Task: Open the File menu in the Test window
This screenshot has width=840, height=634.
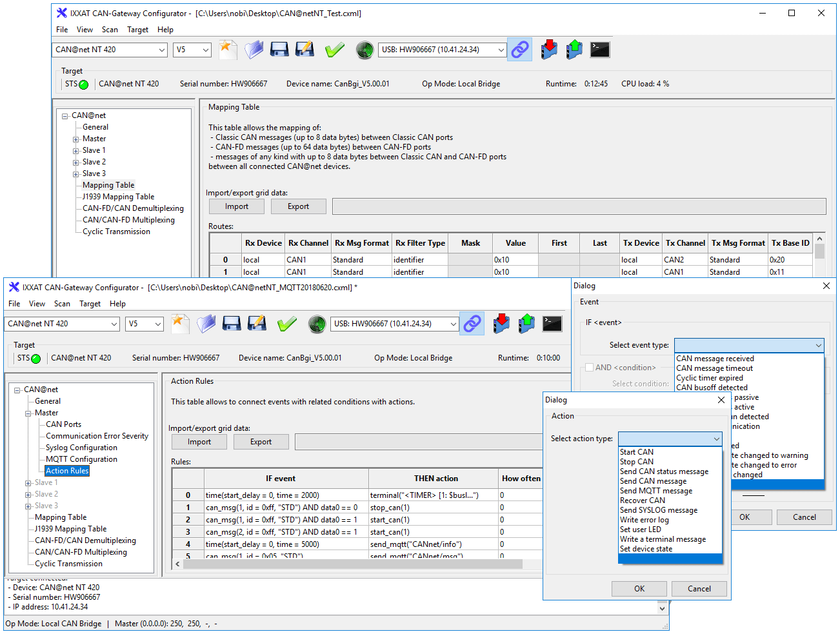Action: (62, 30)
